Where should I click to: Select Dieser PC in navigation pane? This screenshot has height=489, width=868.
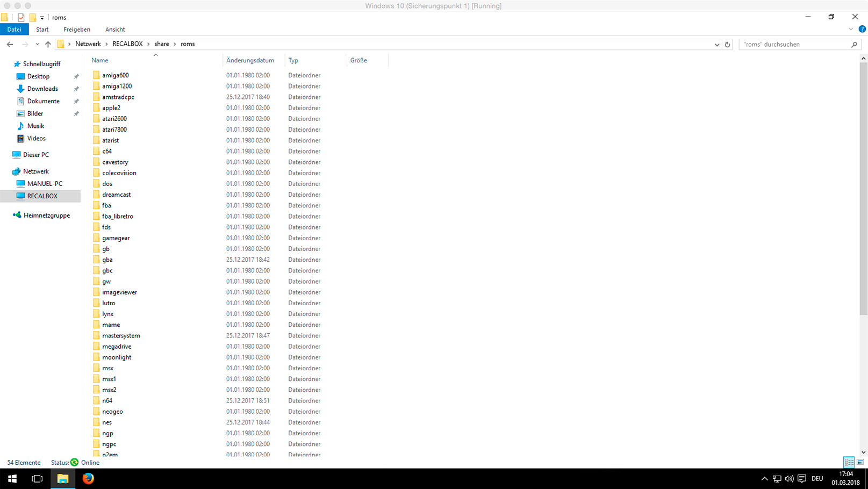[35, 155]
